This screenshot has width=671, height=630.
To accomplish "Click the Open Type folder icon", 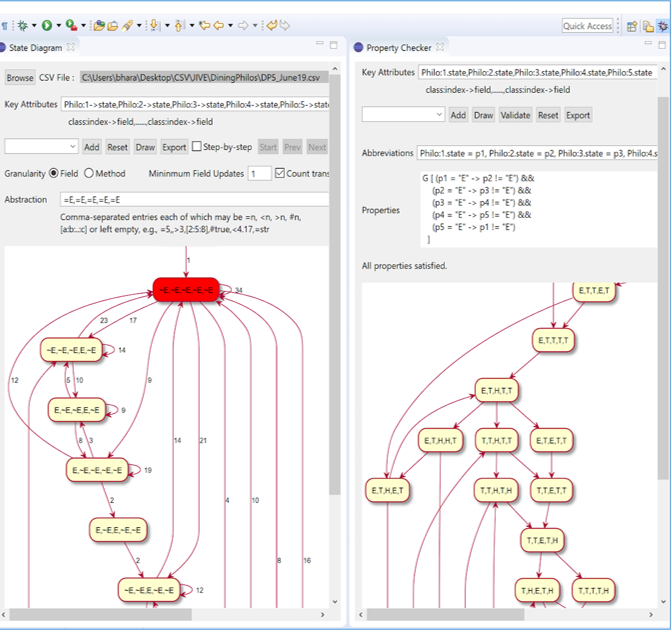I will pos(99,25).
